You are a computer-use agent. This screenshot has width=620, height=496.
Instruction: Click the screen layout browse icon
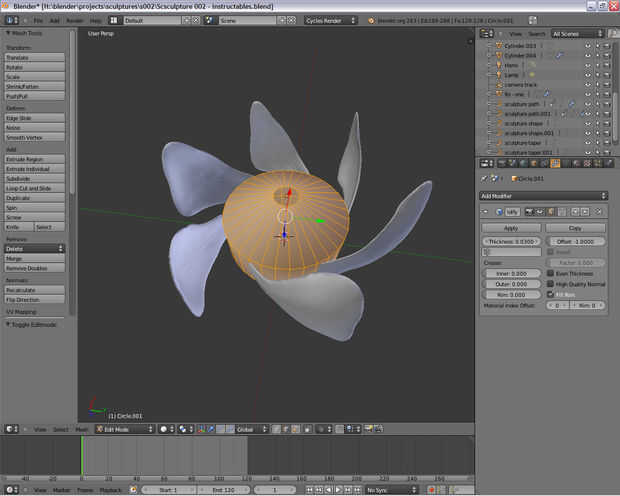[116, 20]
